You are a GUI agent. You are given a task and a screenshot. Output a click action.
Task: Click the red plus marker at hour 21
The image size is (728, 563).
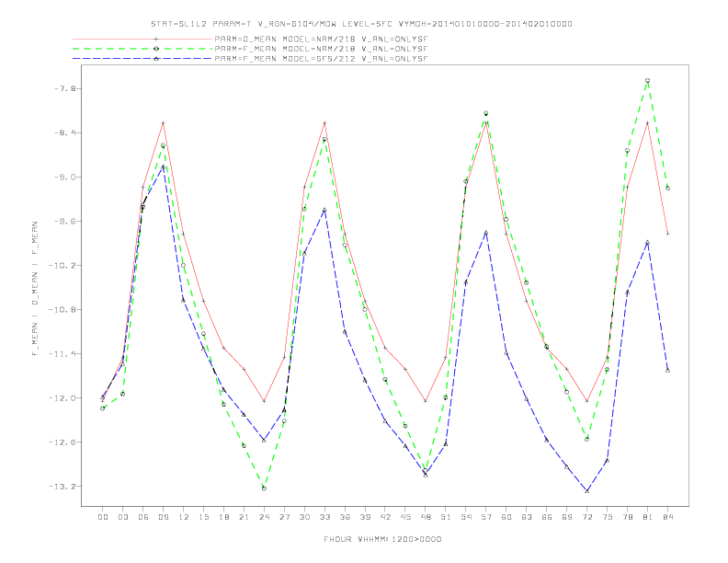(244, 369)
